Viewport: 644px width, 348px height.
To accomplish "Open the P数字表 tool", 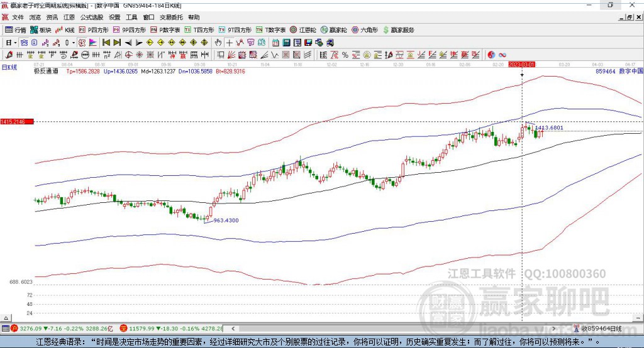I will click(x=165, y=30).
